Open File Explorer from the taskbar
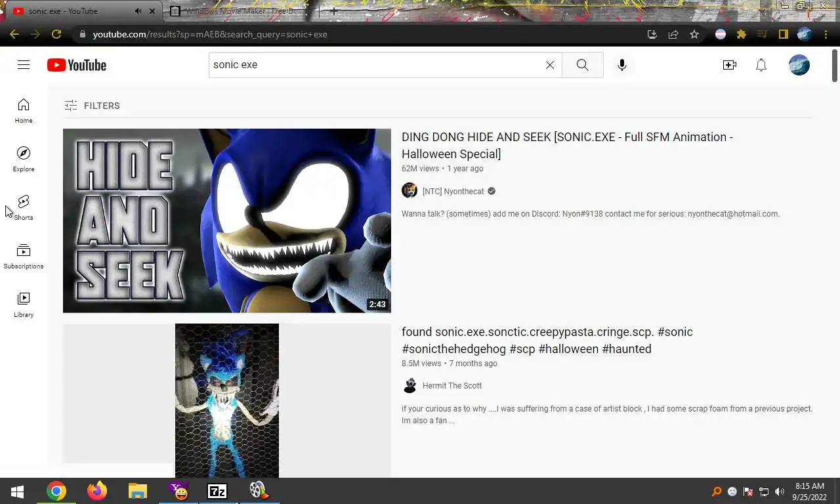Screen dimensions: 840x504 (x=138, y=491)
